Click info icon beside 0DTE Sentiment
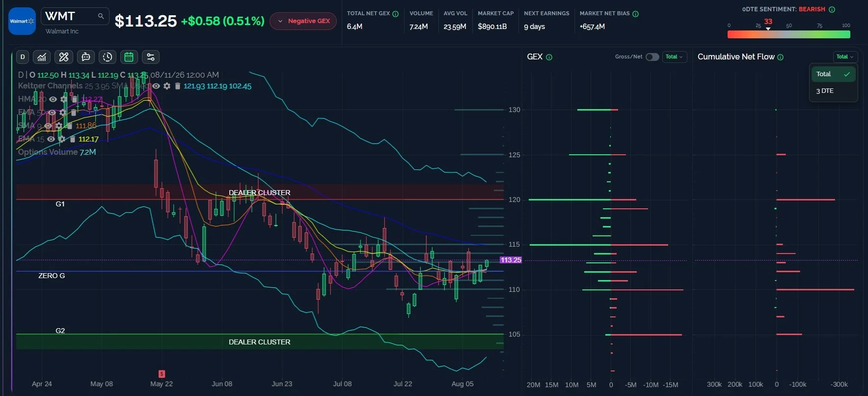The width and height of the screenshot is (868, 396). coord(832,9)
